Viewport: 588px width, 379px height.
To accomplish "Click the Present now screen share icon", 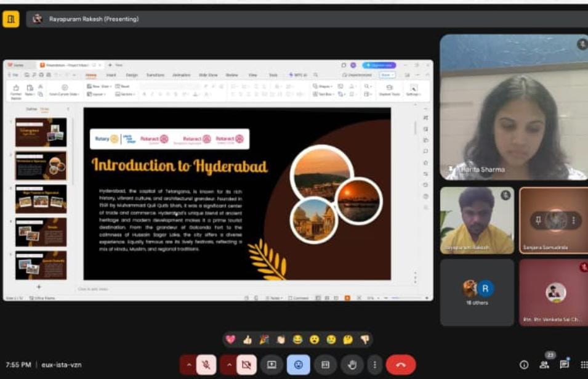I will coord(272,365).
